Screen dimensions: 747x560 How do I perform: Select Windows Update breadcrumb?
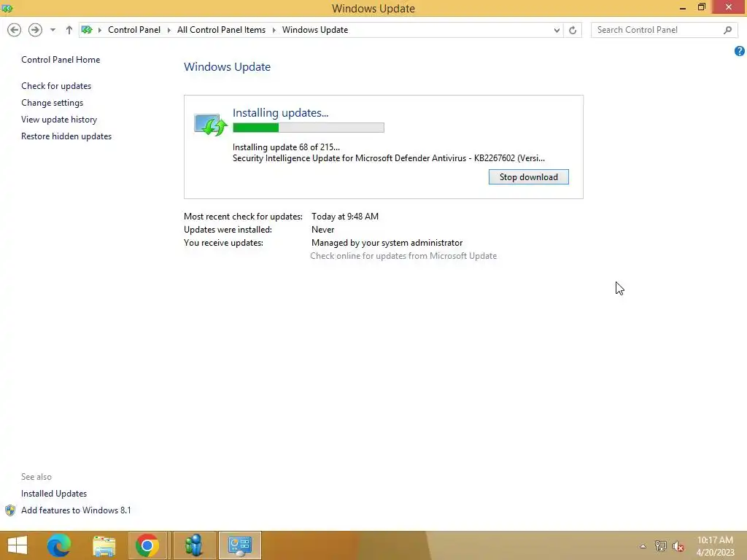point(315,29)
